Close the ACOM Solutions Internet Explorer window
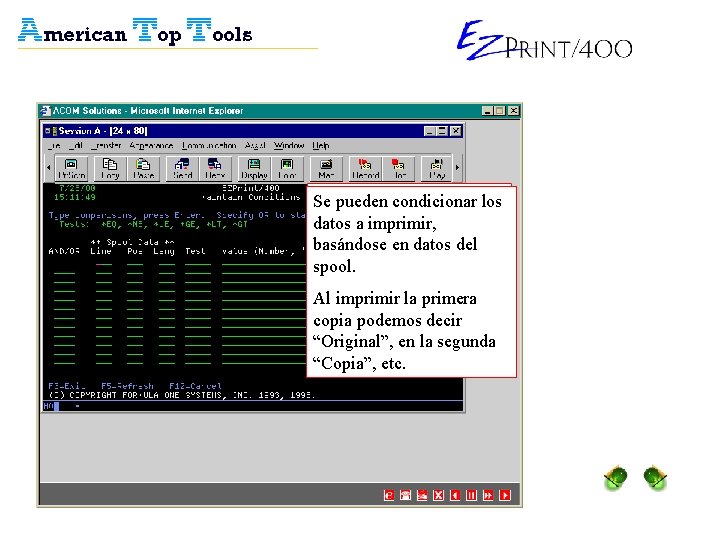 514,111
